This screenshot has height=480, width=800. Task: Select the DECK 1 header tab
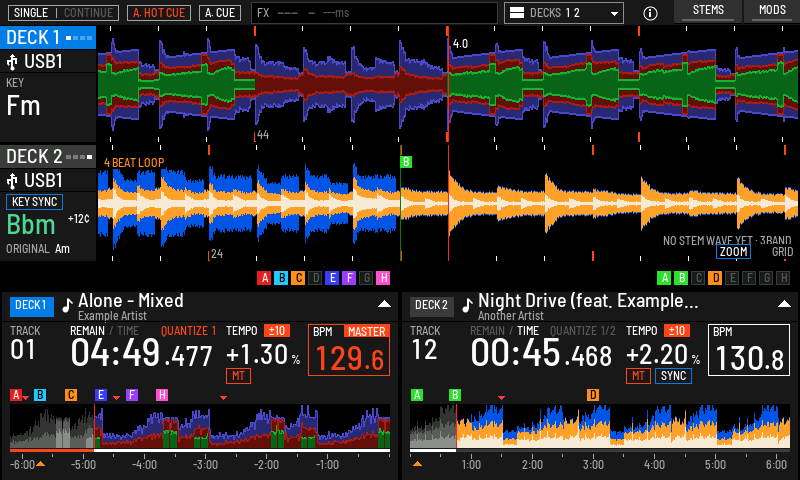[x=48, y=38]
